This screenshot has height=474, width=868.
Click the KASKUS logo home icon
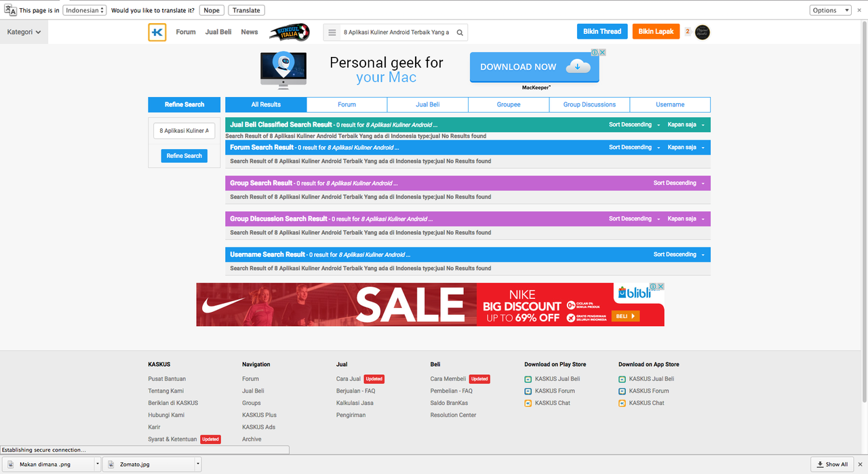point(157,32)
